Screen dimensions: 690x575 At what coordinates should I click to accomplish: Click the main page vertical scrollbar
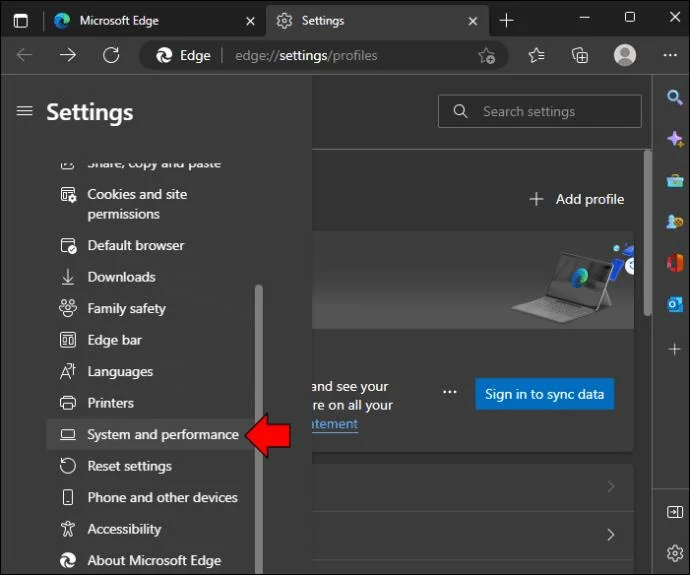(x=647, y=233)
